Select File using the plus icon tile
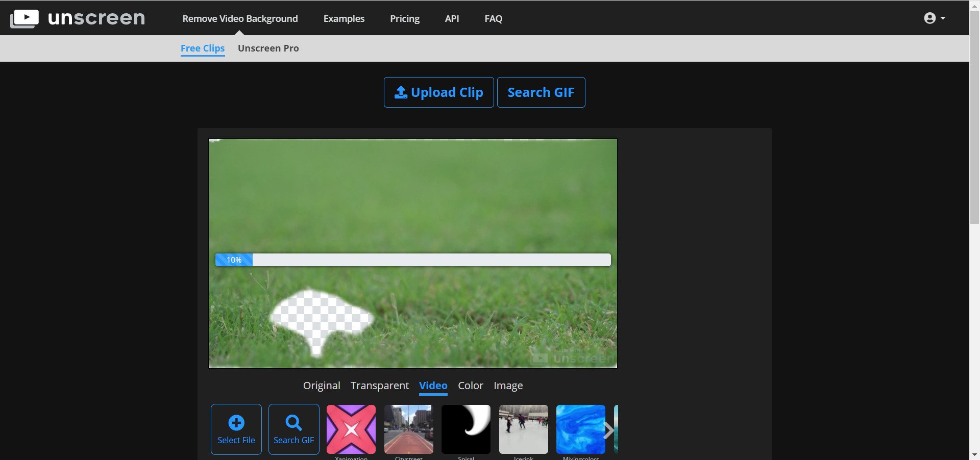 tap(236, 429)
